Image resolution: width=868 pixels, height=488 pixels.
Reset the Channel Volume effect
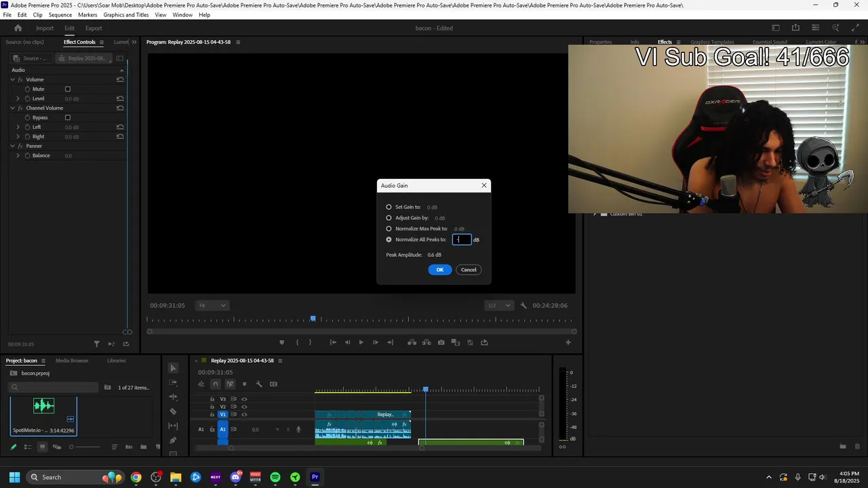click(120, 108)
